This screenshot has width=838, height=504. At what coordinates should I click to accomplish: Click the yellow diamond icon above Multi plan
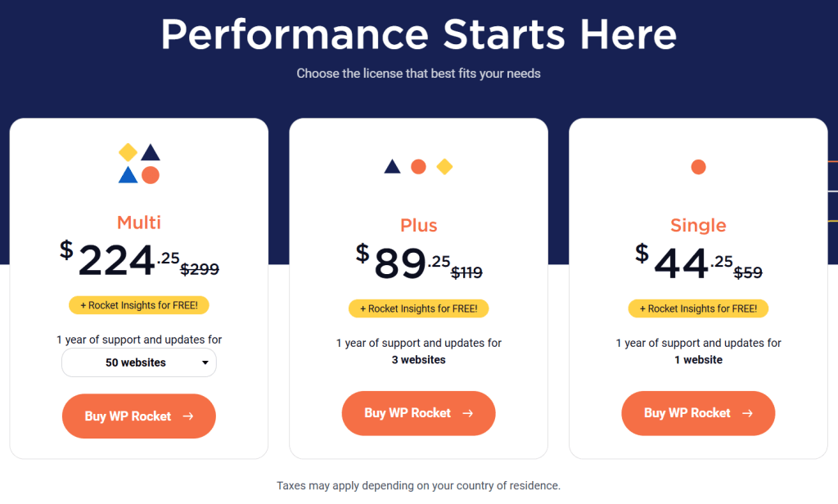click(128, 152)
